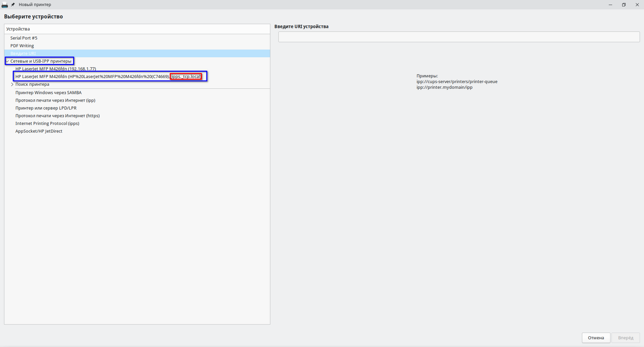The width and height of the screenshot is (644, 347).
Task: Choose Принтер Windows через SAMBA
Action: coord(48,93)
